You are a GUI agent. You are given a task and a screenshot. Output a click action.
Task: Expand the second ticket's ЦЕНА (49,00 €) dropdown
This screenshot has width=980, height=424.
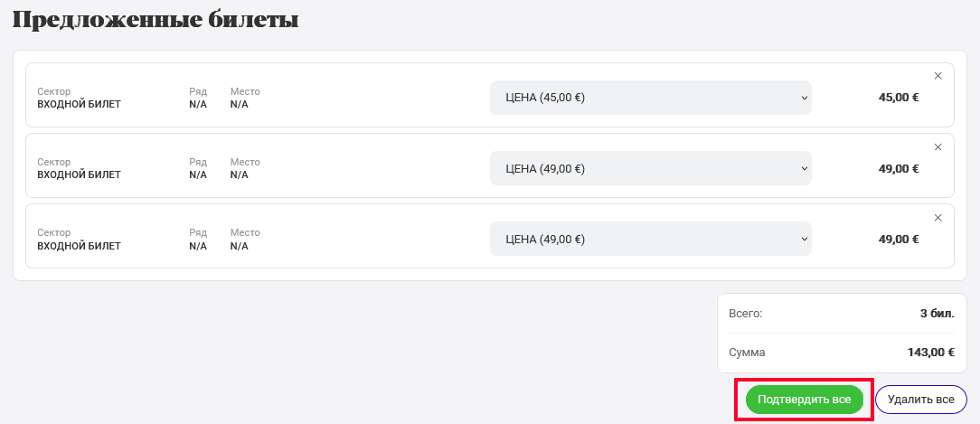coord(651,168)
